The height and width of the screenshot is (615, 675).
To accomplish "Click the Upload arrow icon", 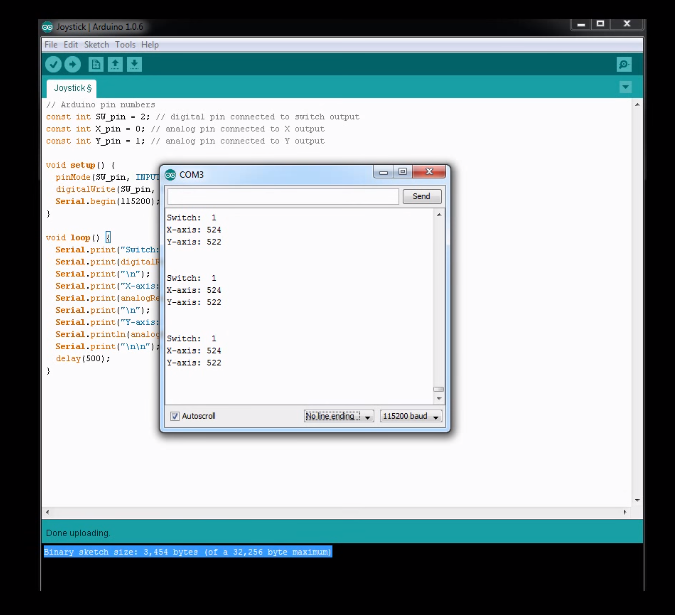I will [x=72, y=64].
